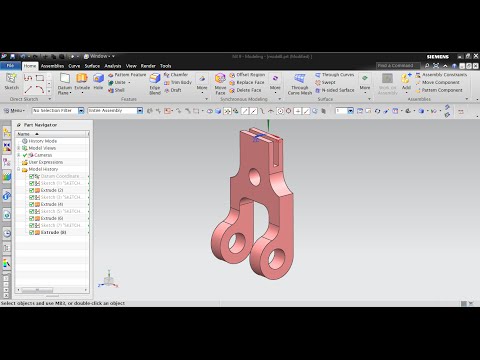The height and width of the screenshot is (360, 480).
Task: Click the Find a Command search field
Action: 397,66
